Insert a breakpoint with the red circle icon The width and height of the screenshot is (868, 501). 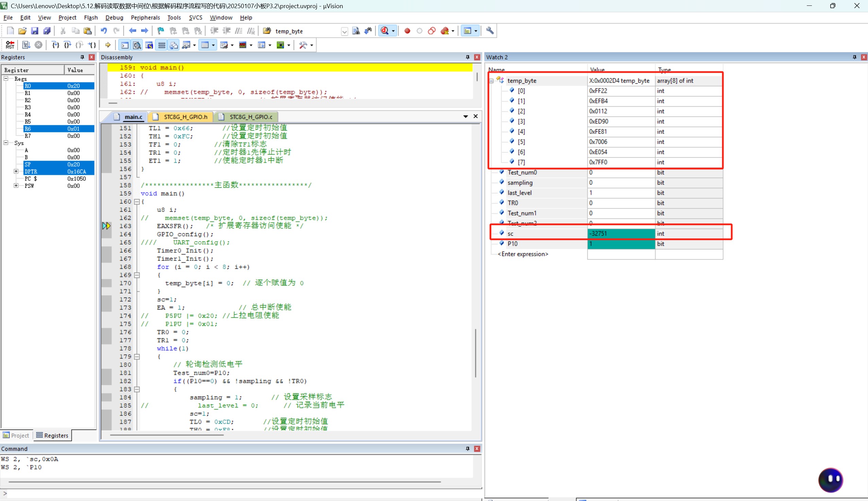[x=407, y=31]
